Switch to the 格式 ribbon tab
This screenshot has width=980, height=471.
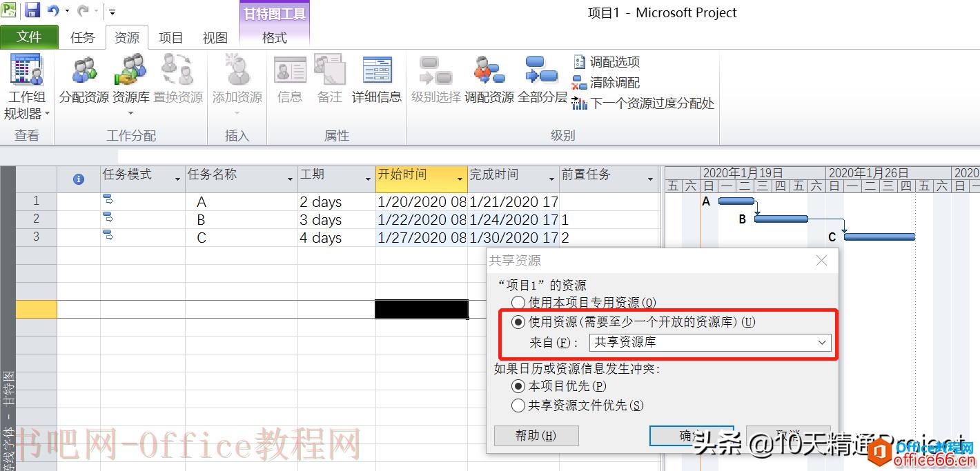tap(275, 37)
